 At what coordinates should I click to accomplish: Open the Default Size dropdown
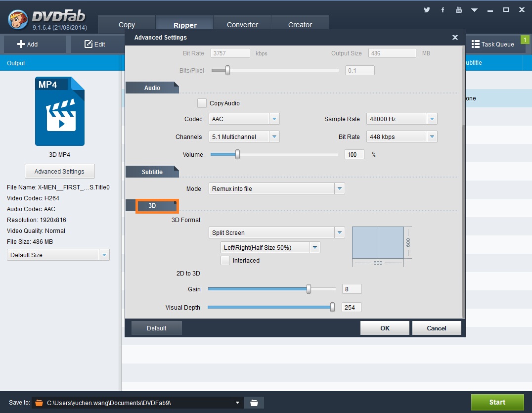(58, 255)
